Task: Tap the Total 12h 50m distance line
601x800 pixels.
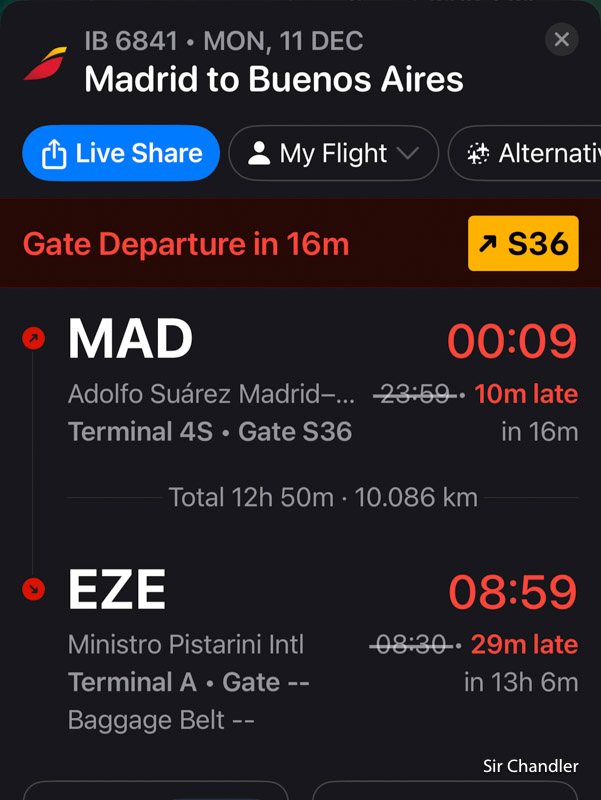Action: pyautogui.click(x=323, y=497)
